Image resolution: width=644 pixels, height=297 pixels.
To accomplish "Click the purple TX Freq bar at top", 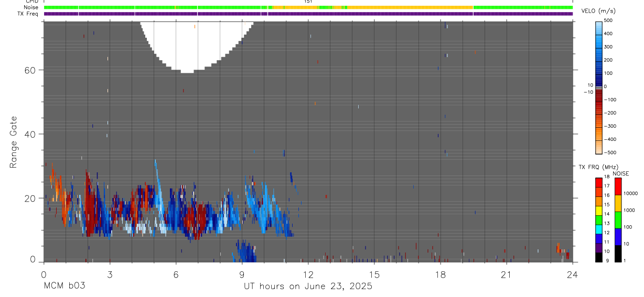I will (x=308, y=14).
